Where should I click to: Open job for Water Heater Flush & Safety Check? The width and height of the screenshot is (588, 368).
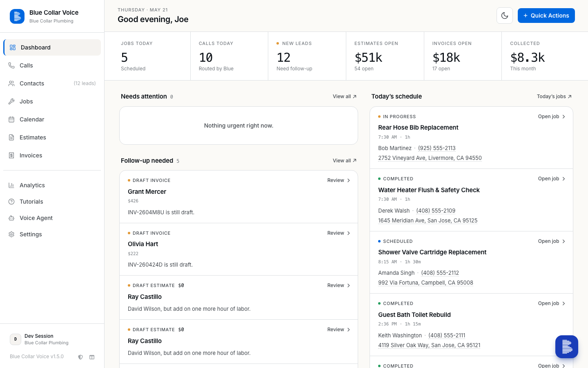[552, 179]
